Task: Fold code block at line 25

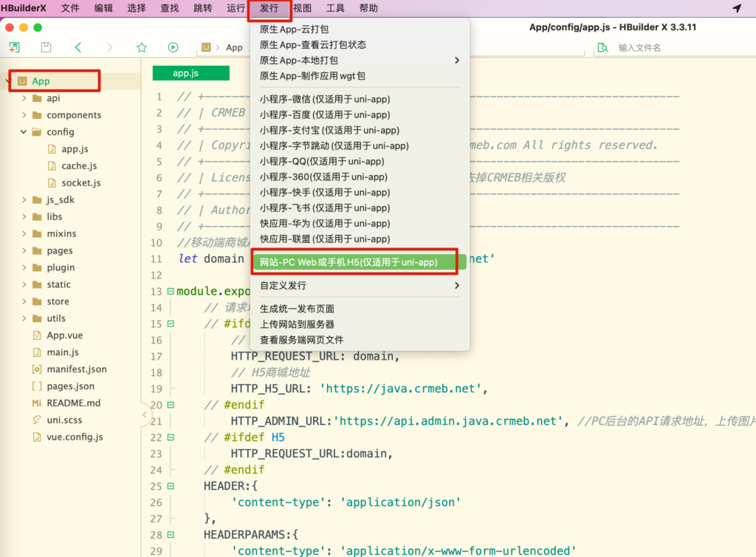Action: 171,486
